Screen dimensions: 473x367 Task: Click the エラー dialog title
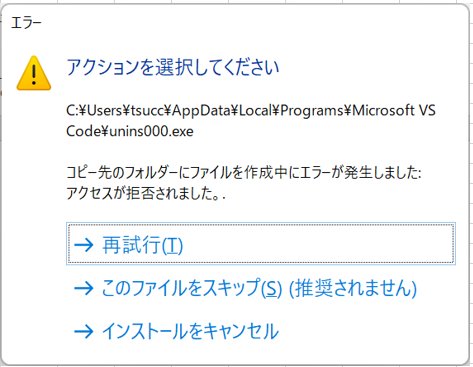26,23
